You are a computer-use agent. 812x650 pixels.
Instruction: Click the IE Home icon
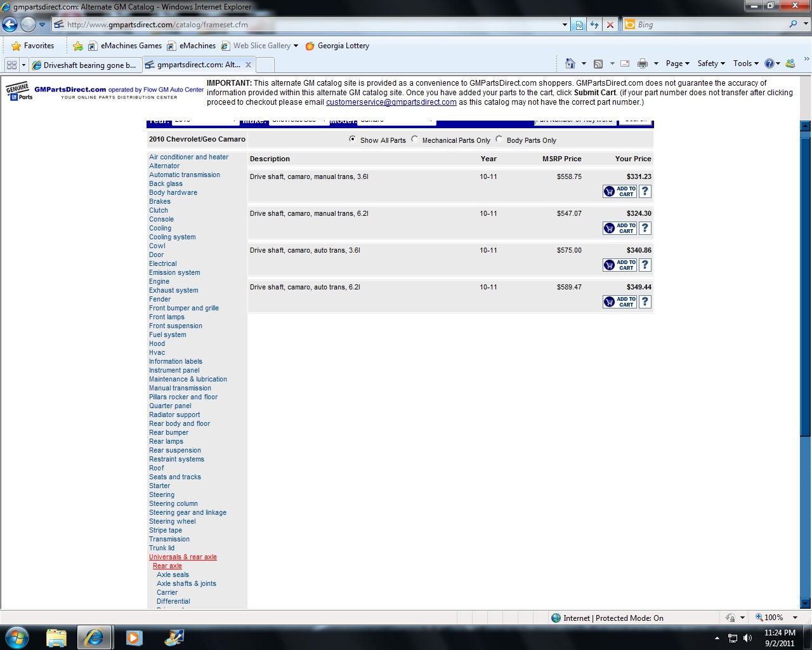click(570, 63)
